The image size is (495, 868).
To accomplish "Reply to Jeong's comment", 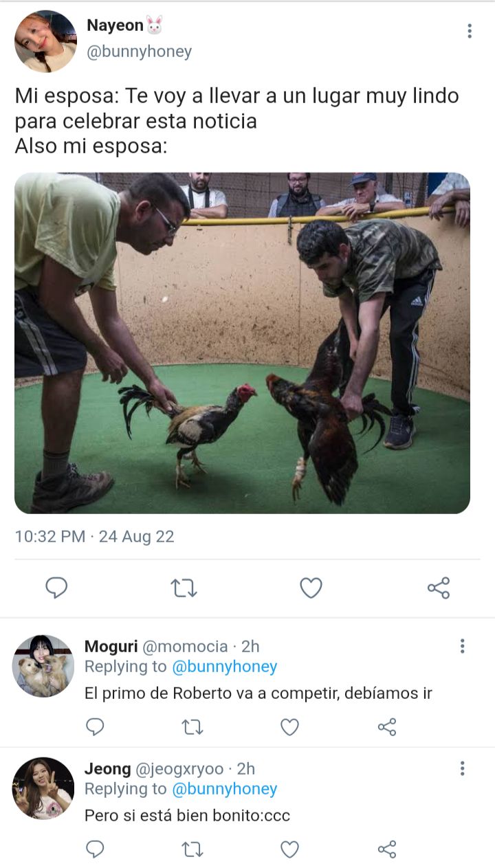I will 96,849.
